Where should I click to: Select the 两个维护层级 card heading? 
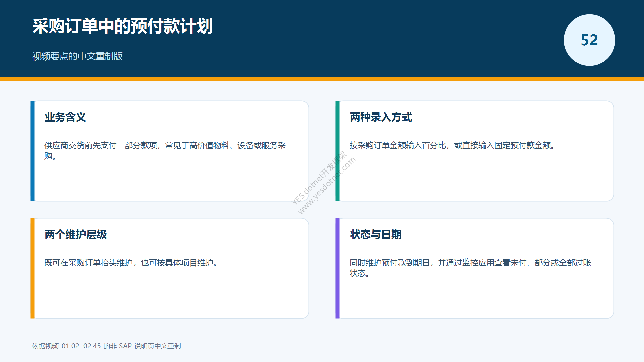pos(76,234)
